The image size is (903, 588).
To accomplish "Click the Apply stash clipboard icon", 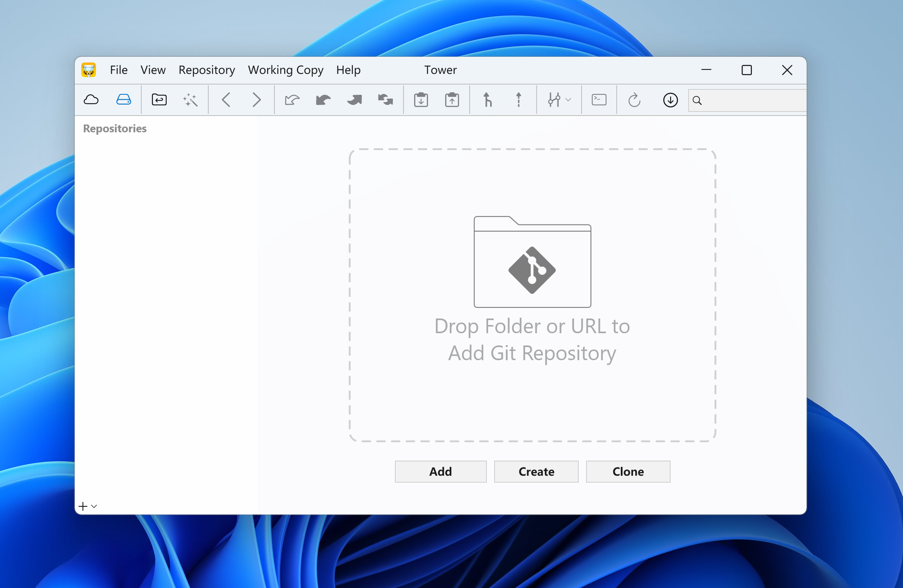I will 452,100.
